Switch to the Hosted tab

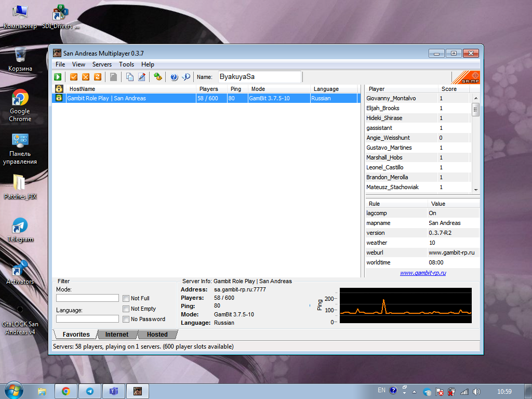157,335
